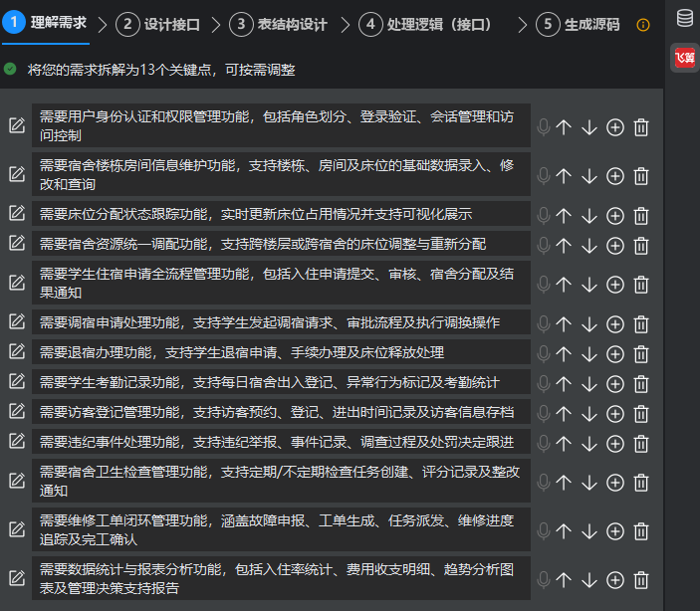The image size is (700, 611).
Task: Edit the 用户身份认证和权限管理 requirement
Action: click(x=17, y=125)
